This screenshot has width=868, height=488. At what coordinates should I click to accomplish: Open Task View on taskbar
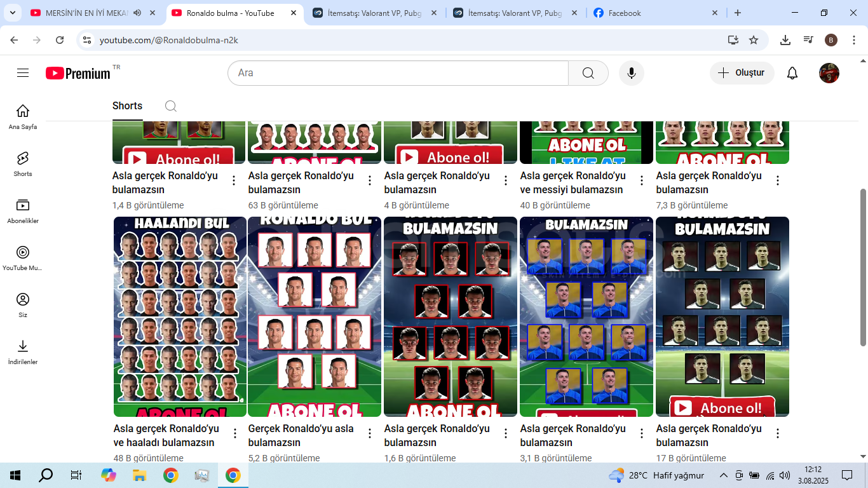tap(76, 475)
